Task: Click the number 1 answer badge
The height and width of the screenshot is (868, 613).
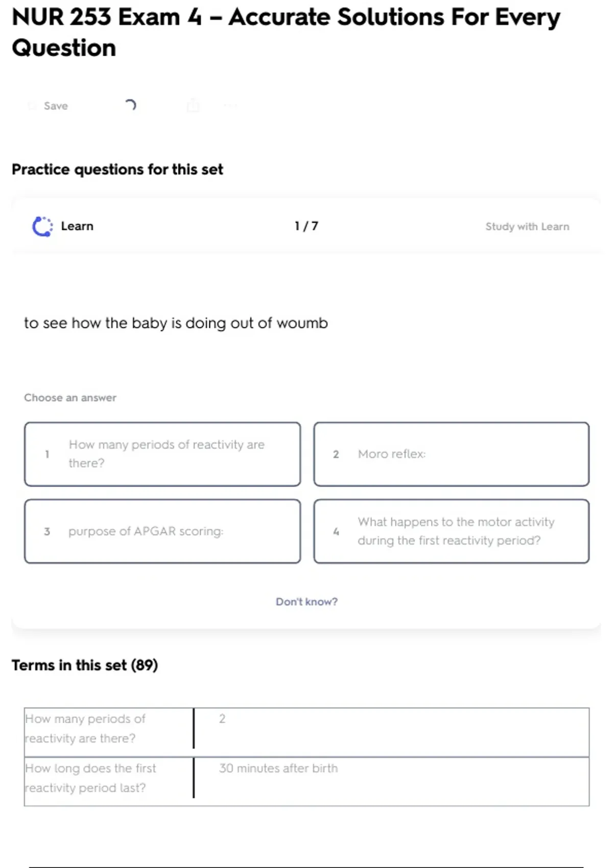Action: coord(47,454)
